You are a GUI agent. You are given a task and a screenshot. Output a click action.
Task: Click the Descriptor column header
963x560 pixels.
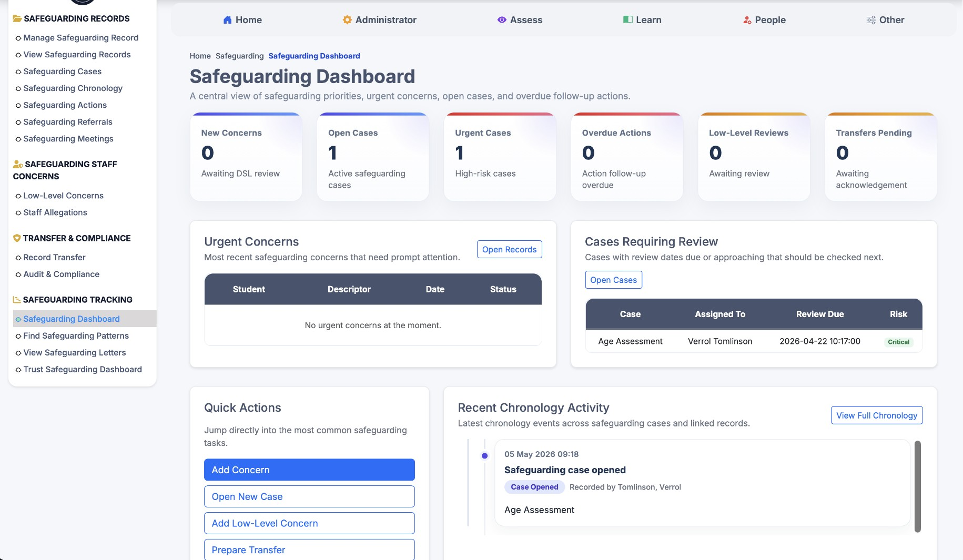pyautogui.click(x=349, y=289)
